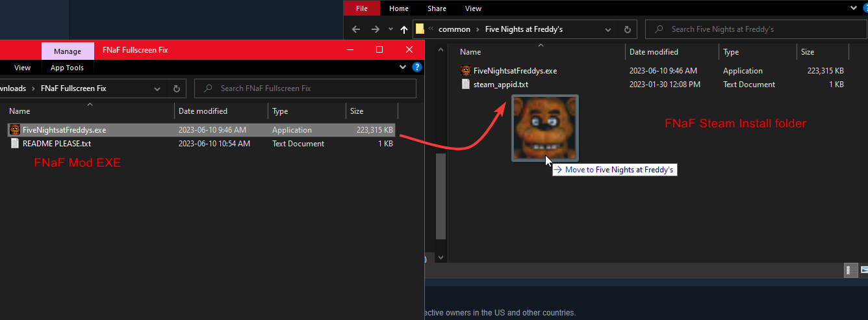The image size is (868, 320).
Task: Open View tab in FNaF Fullscreen Fix window
Action: pos(22,68)
